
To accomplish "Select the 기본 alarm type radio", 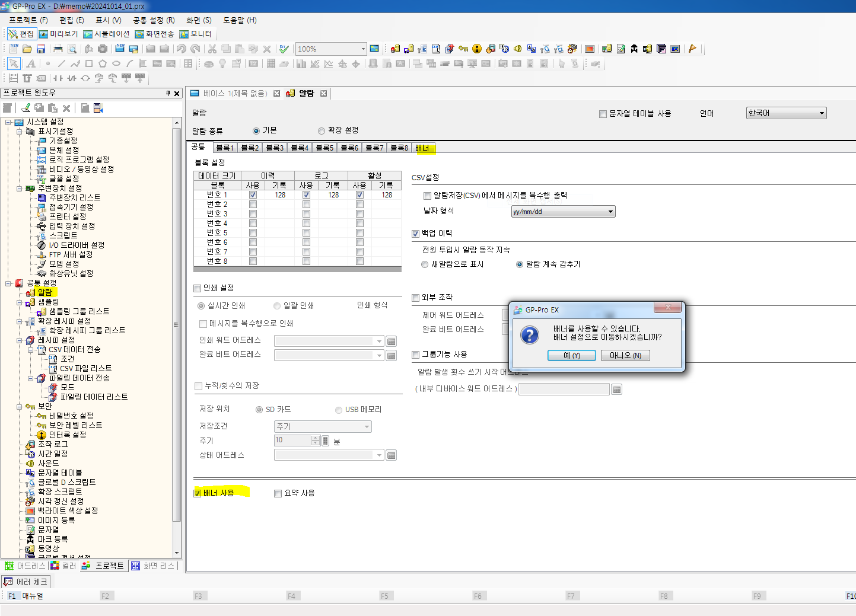I will 256,130.
